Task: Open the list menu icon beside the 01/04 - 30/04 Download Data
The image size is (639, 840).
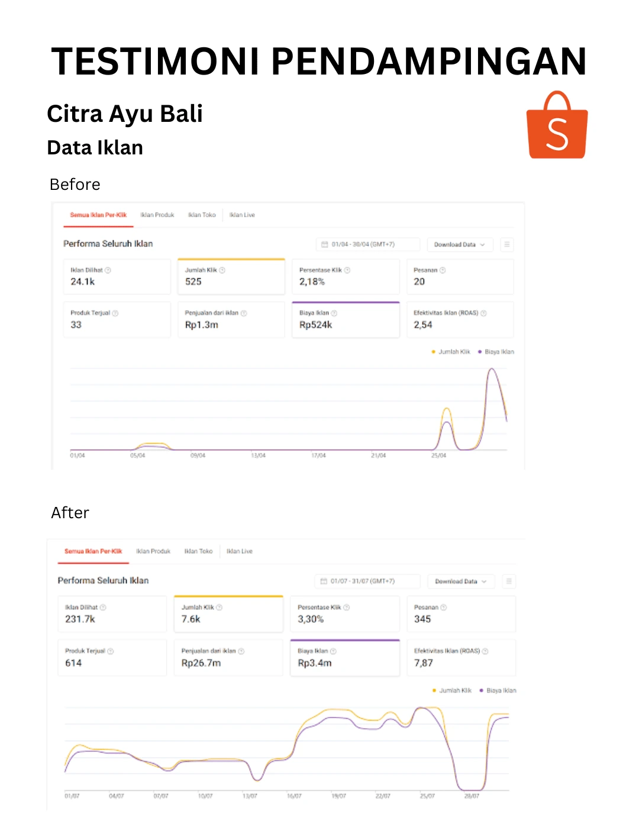Action: click(x=507, y=244)
